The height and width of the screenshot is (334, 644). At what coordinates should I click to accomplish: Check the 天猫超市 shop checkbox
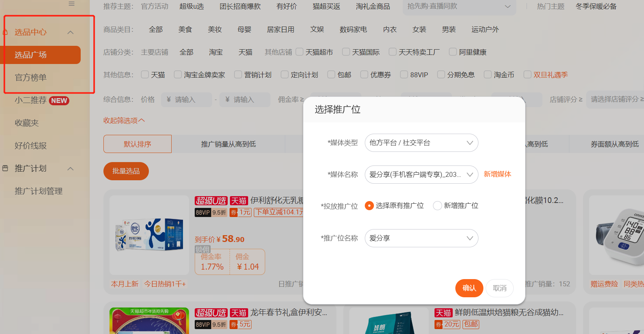(x=299, y=52)
